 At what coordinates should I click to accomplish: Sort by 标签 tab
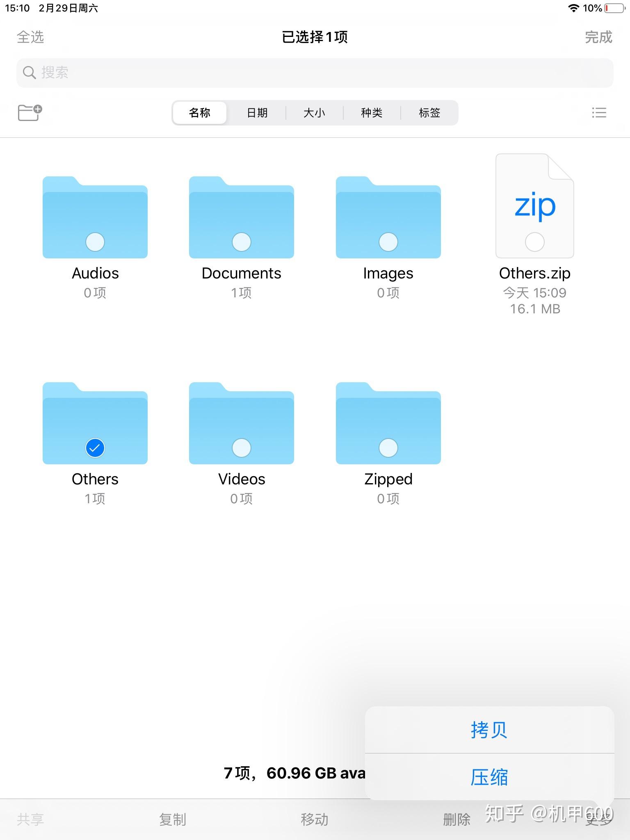[x=429, y=113]
